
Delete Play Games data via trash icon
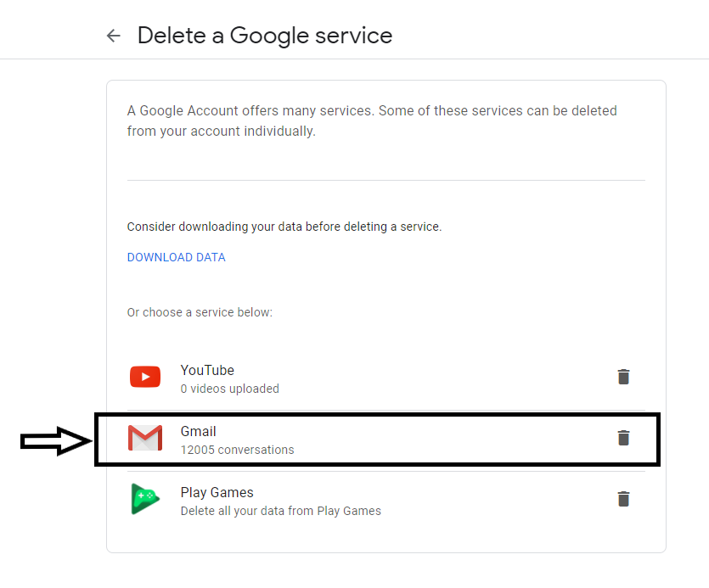(x=623, y=499)
